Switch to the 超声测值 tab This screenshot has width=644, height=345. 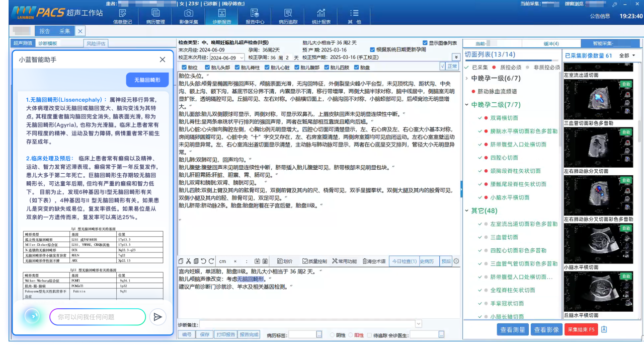tap(23, 43)
